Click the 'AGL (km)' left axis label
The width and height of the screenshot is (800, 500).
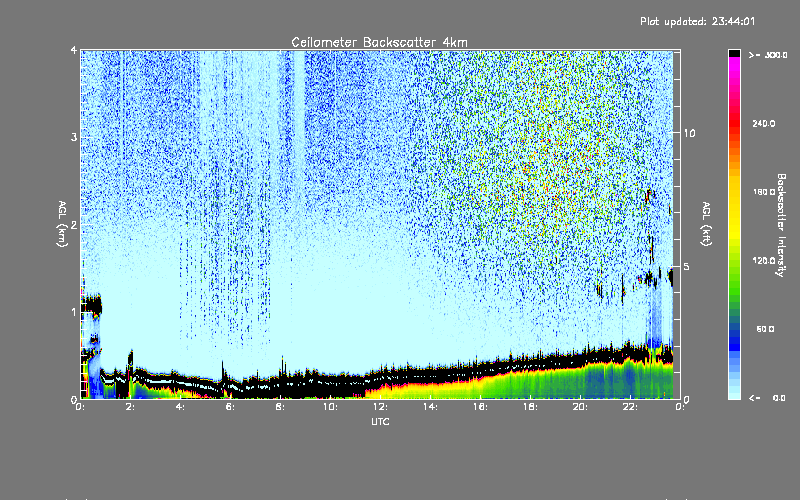click(x=62, y=224)
